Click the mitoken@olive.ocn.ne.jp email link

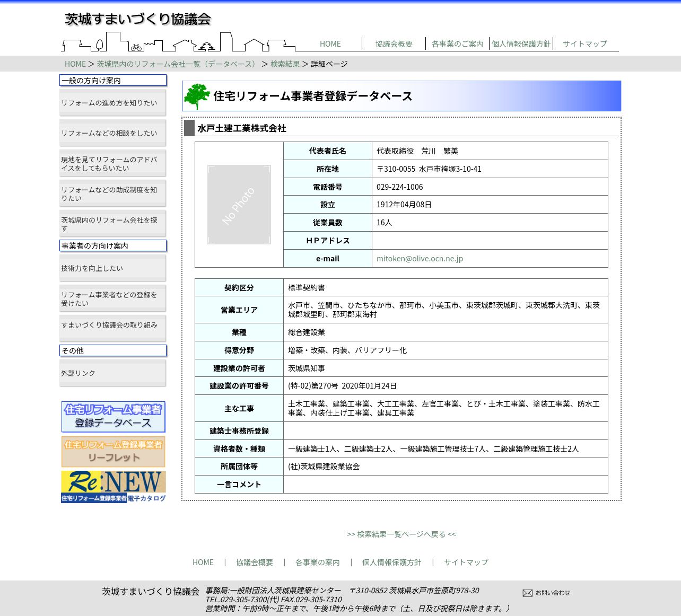(x=420, y=259)
